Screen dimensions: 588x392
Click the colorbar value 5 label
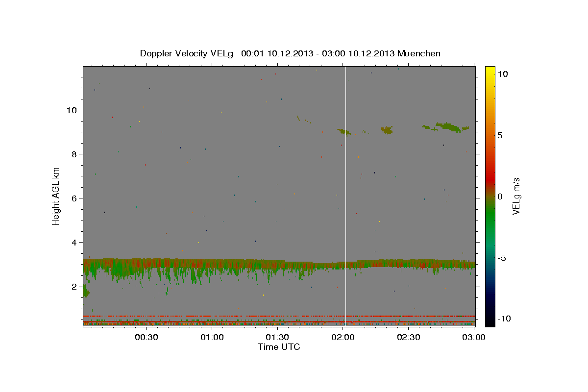500,135
